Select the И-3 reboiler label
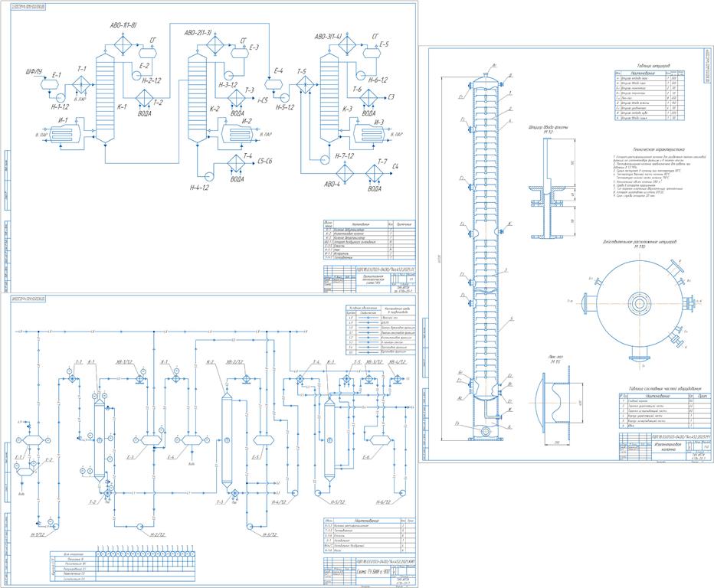The image size is (714, 588). [x=379, y=122]
